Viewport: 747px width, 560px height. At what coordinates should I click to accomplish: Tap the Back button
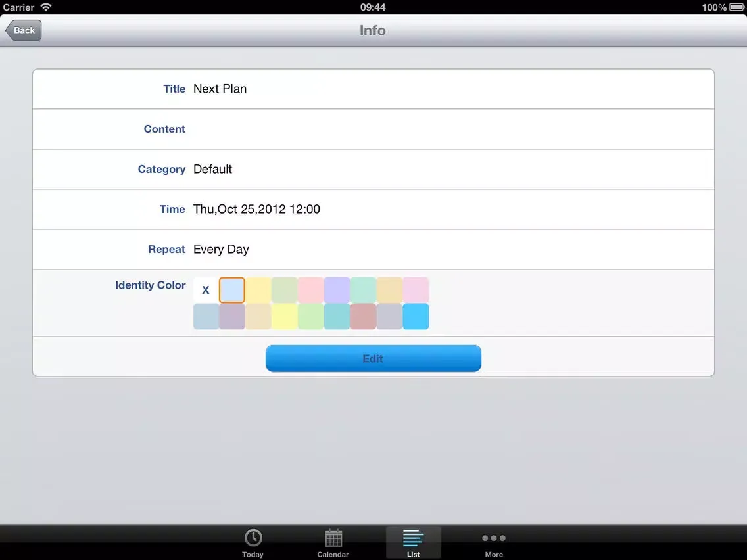pos(24,30)
